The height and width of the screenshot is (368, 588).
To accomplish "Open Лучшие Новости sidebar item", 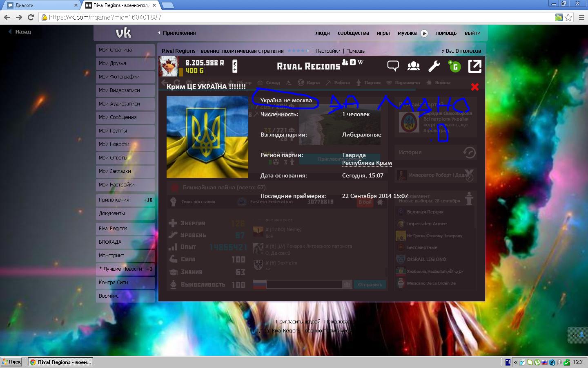I will click(x=125, y=269).
